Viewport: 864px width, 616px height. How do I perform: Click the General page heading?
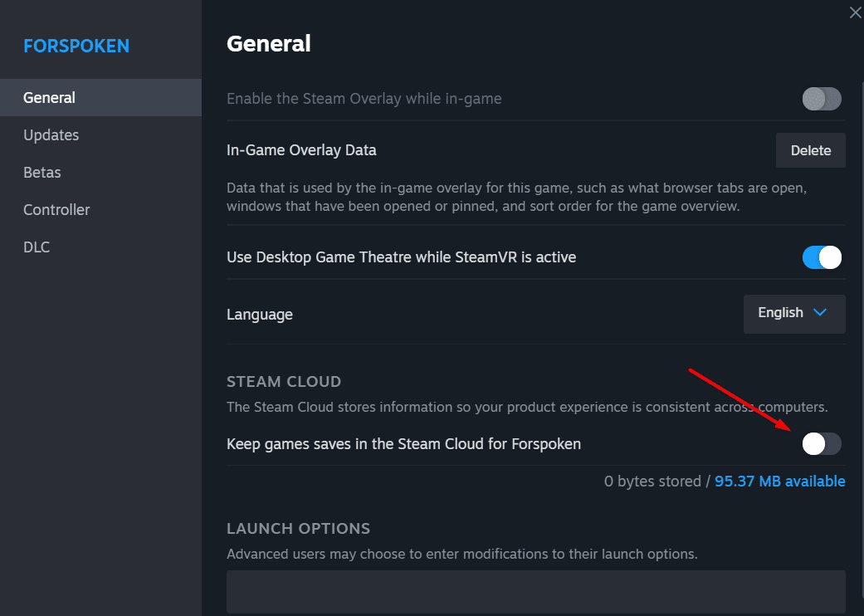click(x=269, y=43)
